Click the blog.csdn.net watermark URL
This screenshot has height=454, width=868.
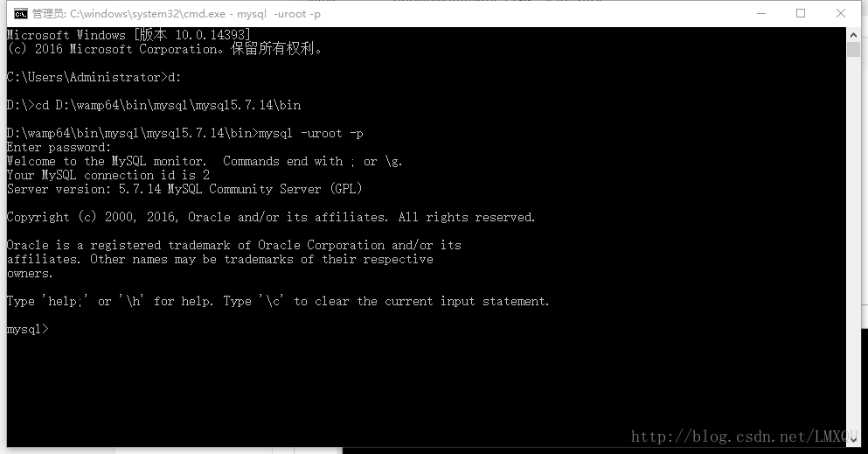[x=745, y=437]
